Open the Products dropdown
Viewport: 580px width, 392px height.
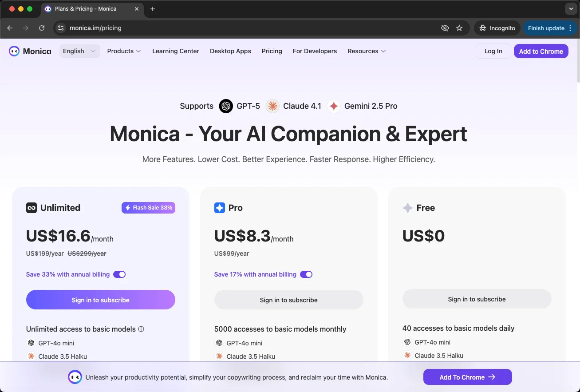click(124, 51)
